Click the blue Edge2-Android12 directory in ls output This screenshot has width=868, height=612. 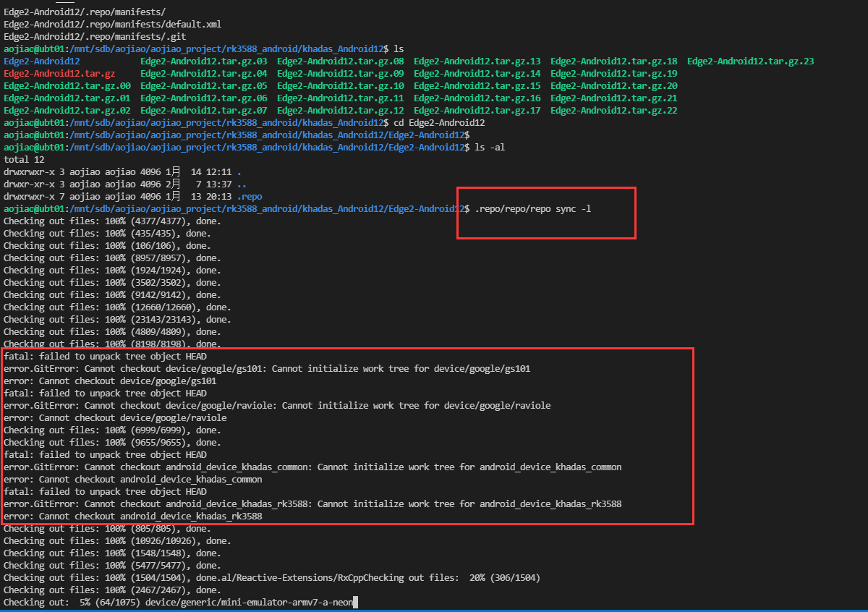[42, 61]
